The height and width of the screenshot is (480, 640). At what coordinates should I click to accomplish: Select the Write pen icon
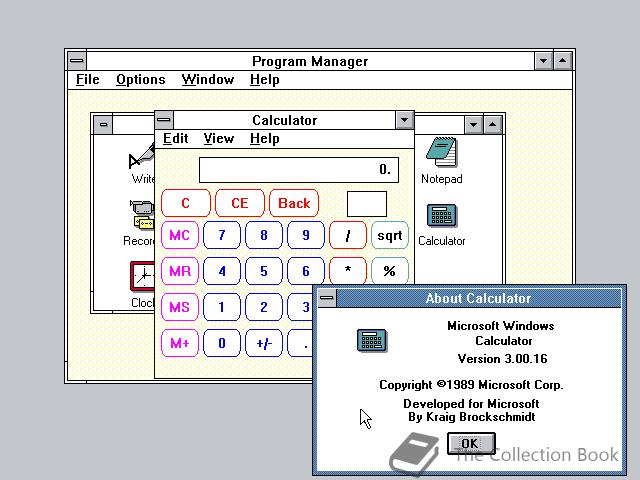point(141,156)
